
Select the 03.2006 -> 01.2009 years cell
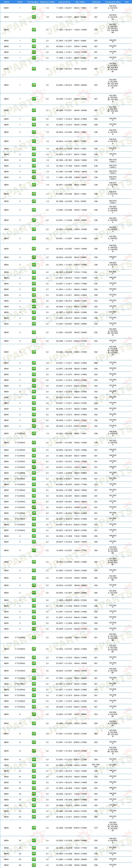coord(64,865)
